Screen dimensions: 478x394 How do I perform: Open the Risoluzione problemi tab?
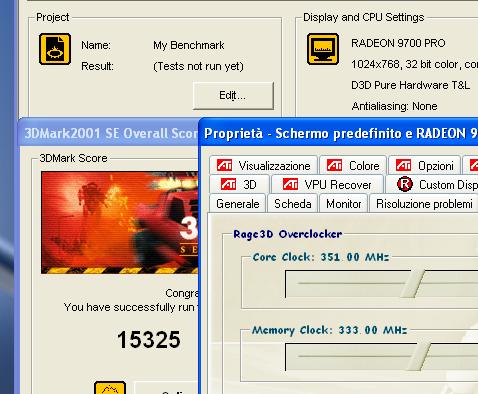tap(424, 204)
